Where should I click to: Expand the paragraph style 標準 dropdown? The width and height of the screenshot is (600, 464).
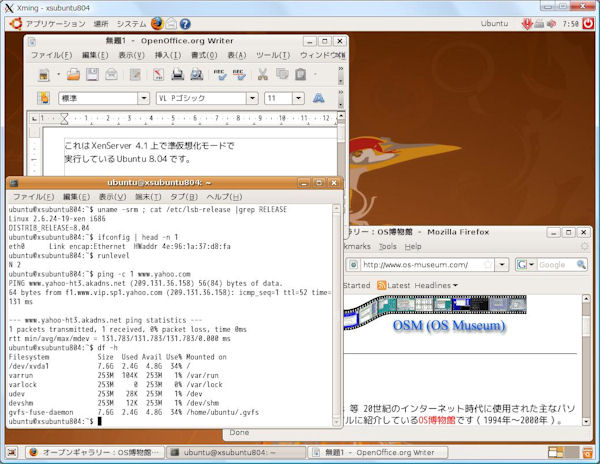(x=143, y=98)
